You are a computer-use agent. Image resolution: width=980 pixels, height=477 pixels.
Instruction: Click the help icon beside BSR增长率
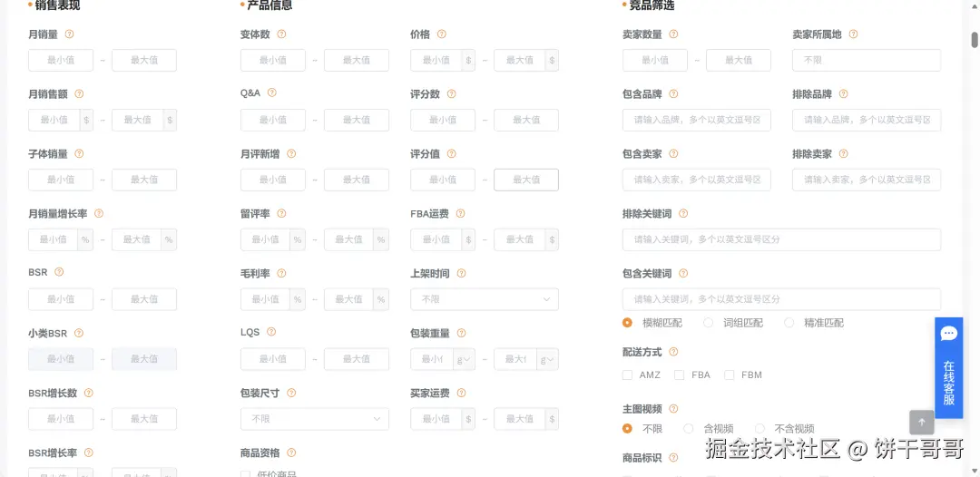point(89,453)
